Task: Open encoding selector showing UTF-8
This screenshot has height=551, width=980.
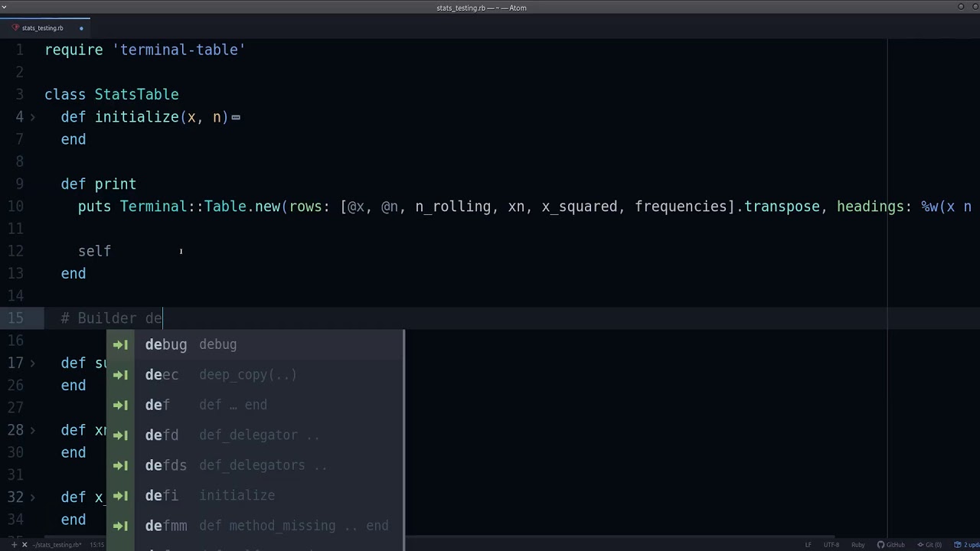Action: click(x=831, y=545)
